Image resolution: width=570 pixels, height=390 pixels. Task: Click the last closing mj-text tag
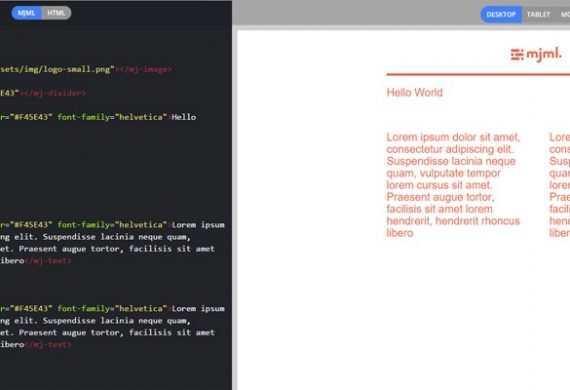coord(48,345)
